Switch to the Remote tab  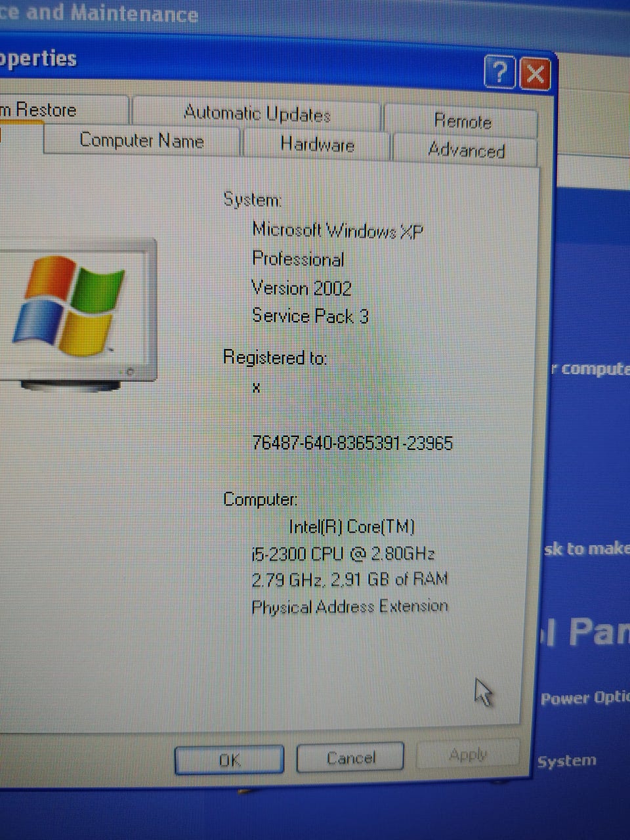461,121
